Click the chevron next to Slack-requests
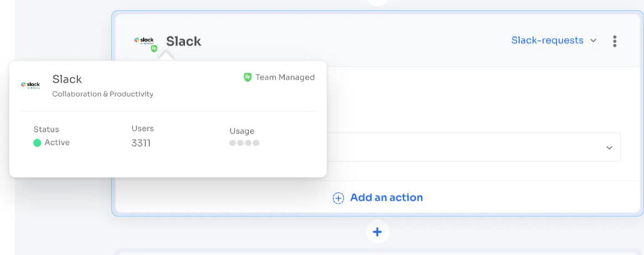The image size is (644, 255). tap(593, 41)
